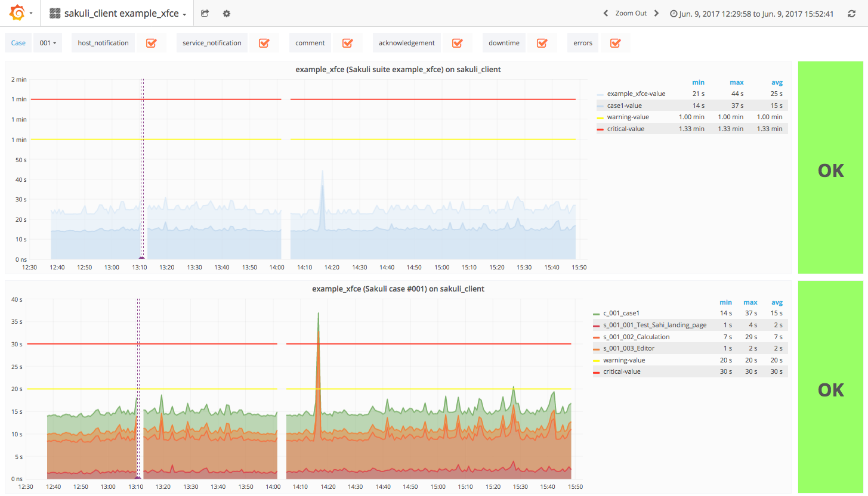Sort top legend by avg column
This screenshot has height=496, width=868.
776,82
